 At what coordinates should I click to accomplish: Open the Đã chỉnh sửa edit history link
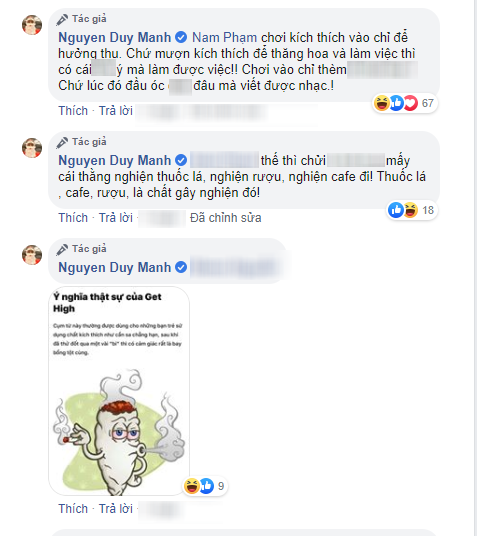click(225, 218)
